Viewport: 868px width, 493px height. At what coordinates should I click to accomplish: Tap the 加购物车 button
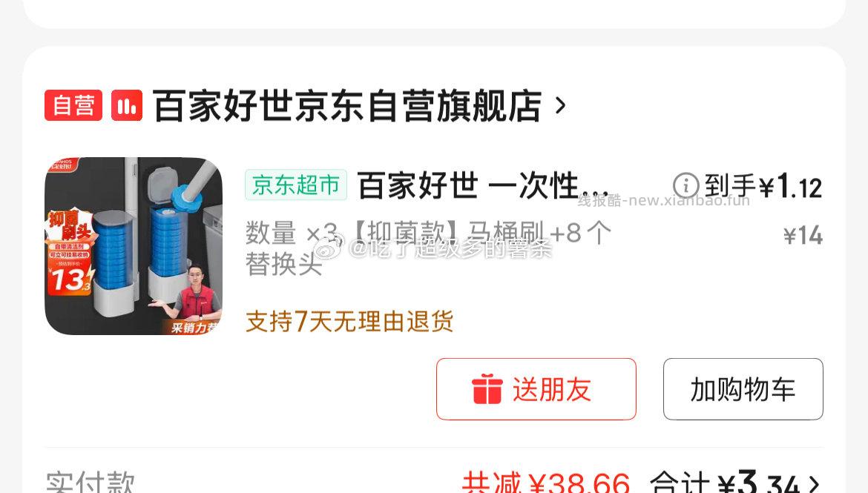(x=743, y=389)
